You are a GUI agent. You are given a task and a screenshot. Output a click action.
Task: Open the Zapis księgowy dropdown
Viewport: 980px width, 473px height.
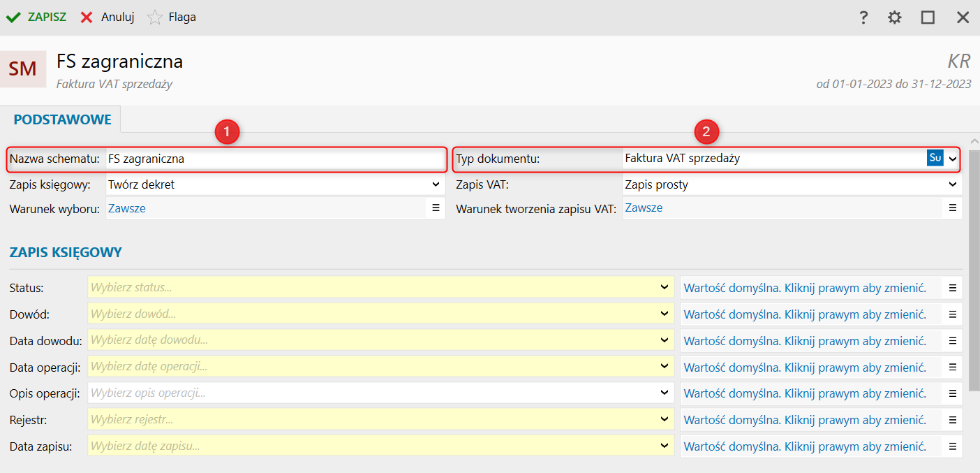point(436,184)
